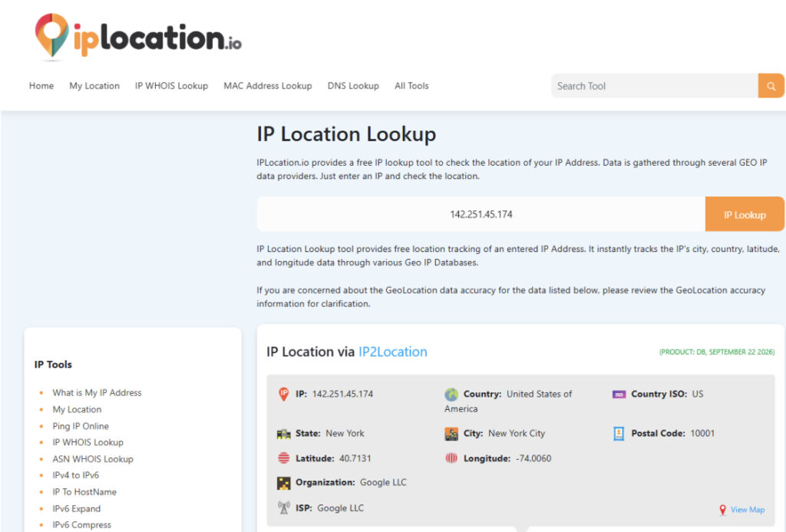Open IPv4 to IPv6 tool
The image size is (786, 532).
76,475
